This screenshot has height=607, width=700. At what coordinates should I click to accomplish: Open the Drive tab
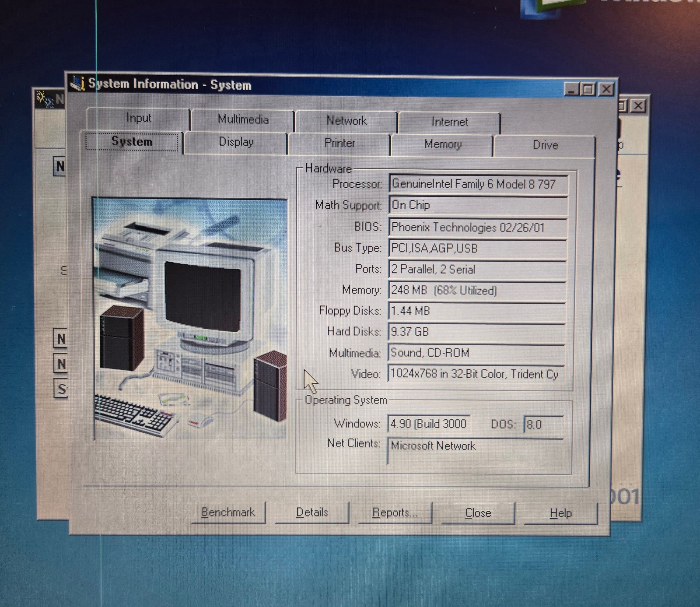coord(545,146)
